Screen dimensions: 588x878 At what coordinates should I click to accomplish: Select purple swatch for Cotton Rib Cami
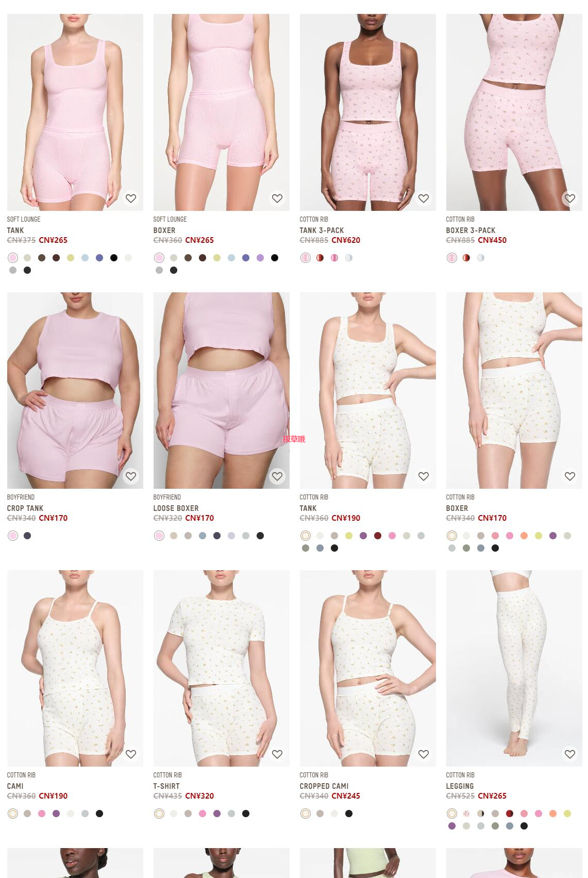coord(56,814)
